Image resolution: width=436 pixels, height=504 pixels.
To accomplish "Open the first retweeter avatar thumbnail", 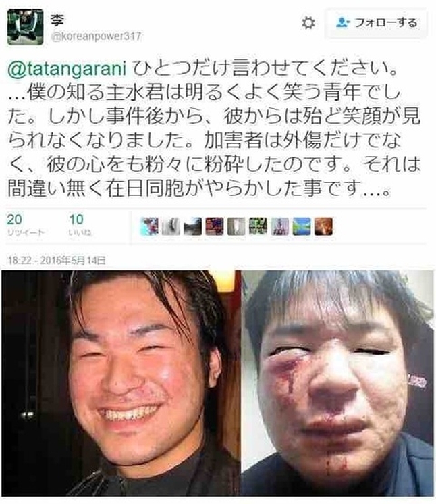I will pos(149,226).
